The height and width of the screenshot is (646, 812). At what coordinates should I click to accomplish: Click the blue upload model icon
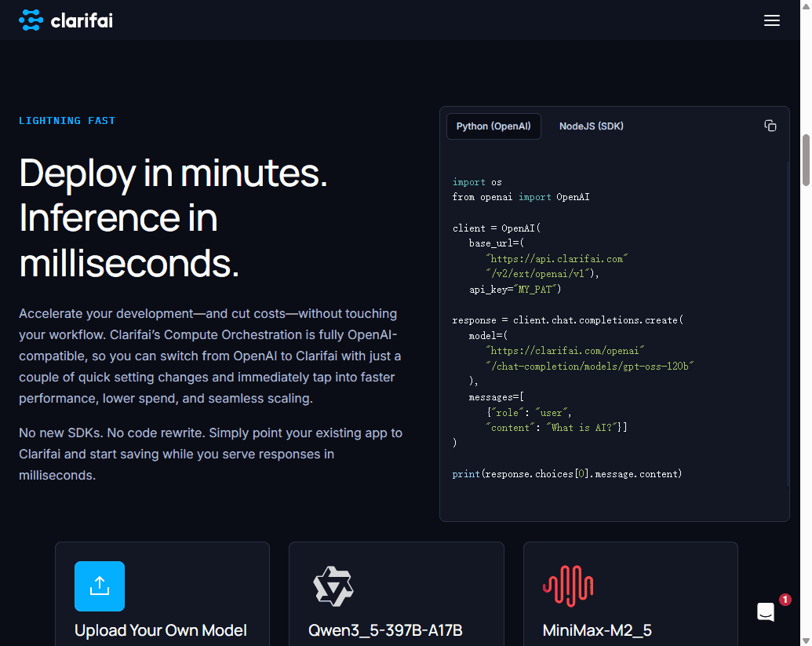click(x=99, y=586)
